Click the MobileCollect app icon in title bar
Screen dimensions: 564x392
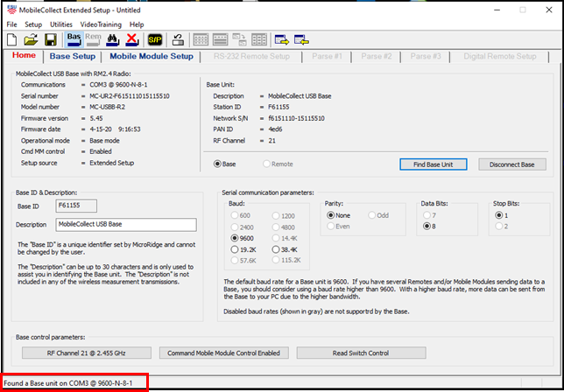[x=11, y=10]
